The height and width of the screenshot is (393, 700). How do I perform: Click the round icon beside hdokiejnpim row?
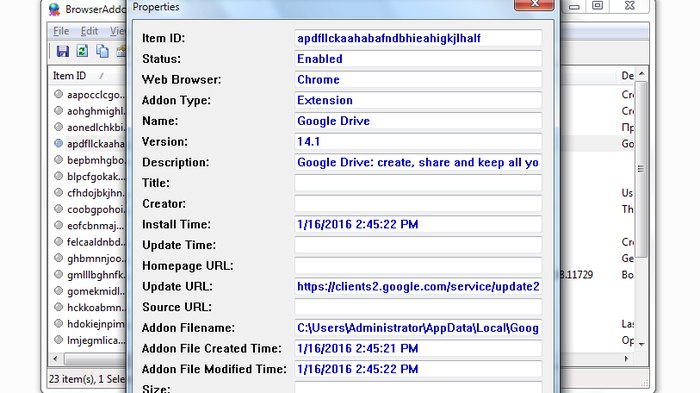pos(58,323)
